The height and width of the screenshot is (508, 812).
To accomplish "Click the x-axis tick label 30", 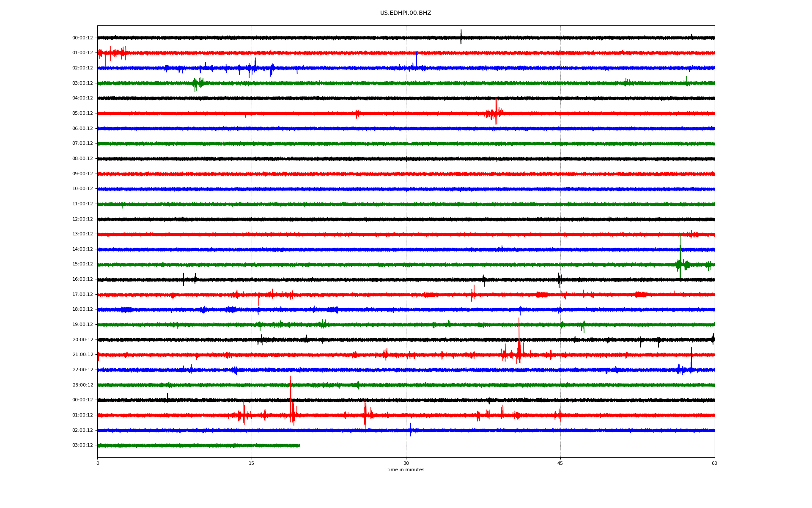I will tap(406, 464).
